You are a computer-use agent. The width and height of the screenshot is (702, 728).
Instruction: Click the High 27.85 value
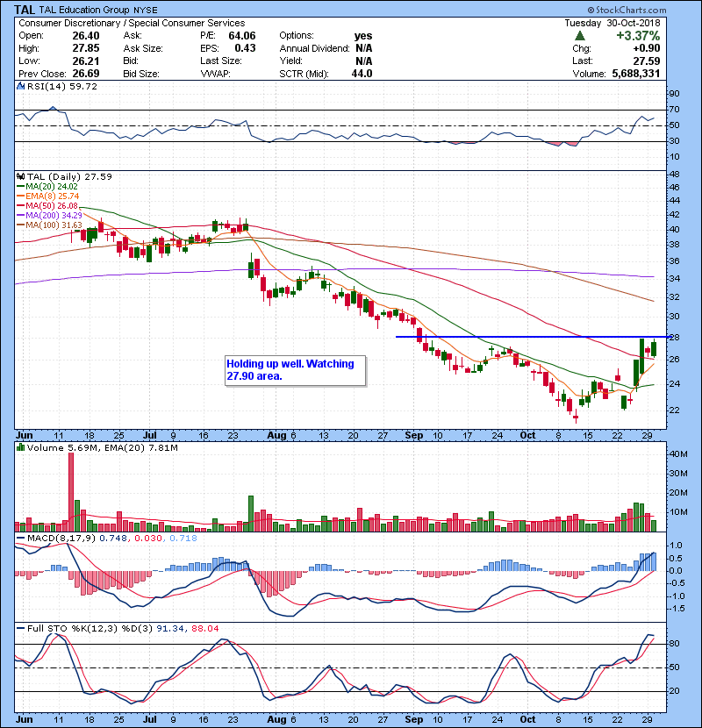pos(86,48)
